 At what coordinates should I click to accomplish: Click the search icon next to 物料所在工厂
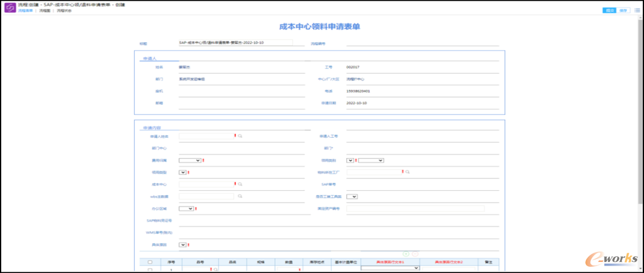tap(407, 172)
